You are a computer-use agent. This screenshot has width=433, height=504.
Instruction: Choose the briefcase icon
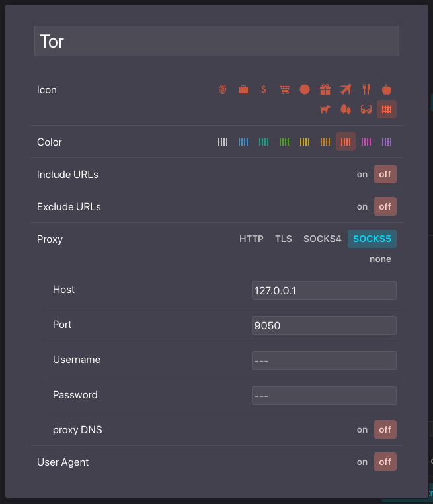click(243, 89)
